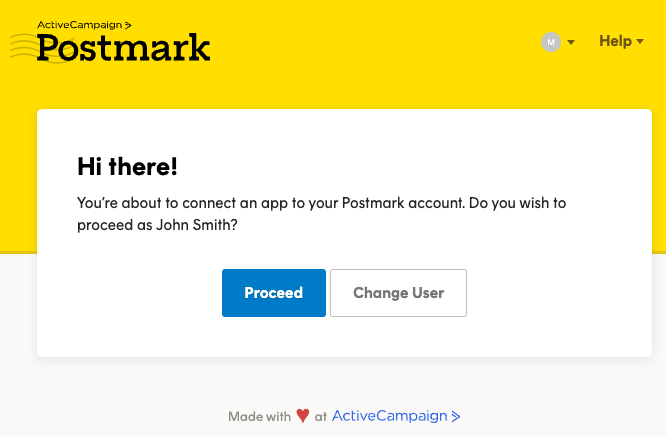The image size is (666, 436).
Task: Choose the Change User button
Action: tap(398, 293)
